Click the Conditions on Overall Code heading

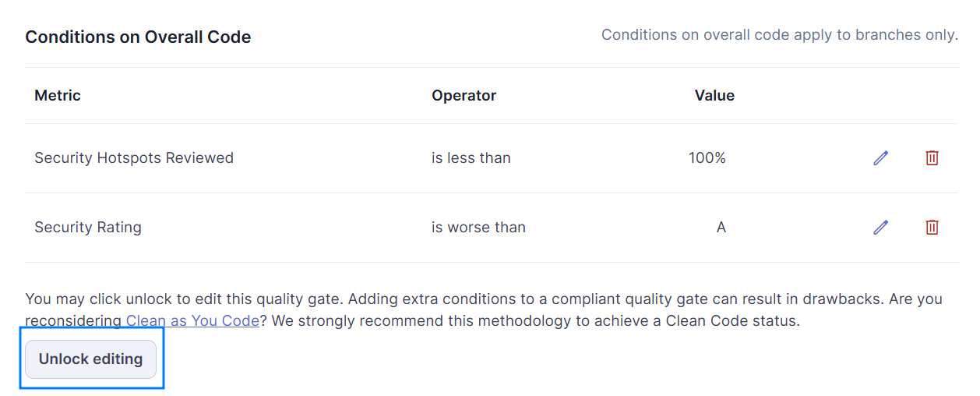tap(139, 37)
